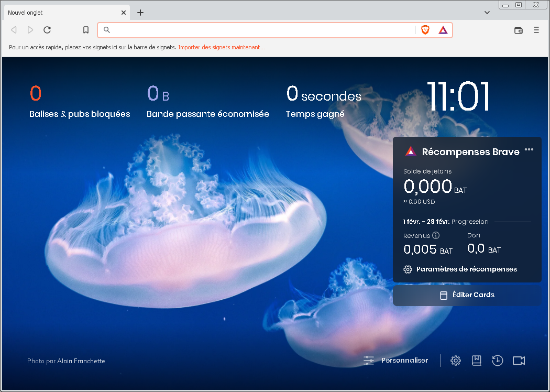Image resolution: width=550 pixels, height=392 pixels.
Task: Open the Brave Wallet toolbar icon
Action: coord(519,30)
